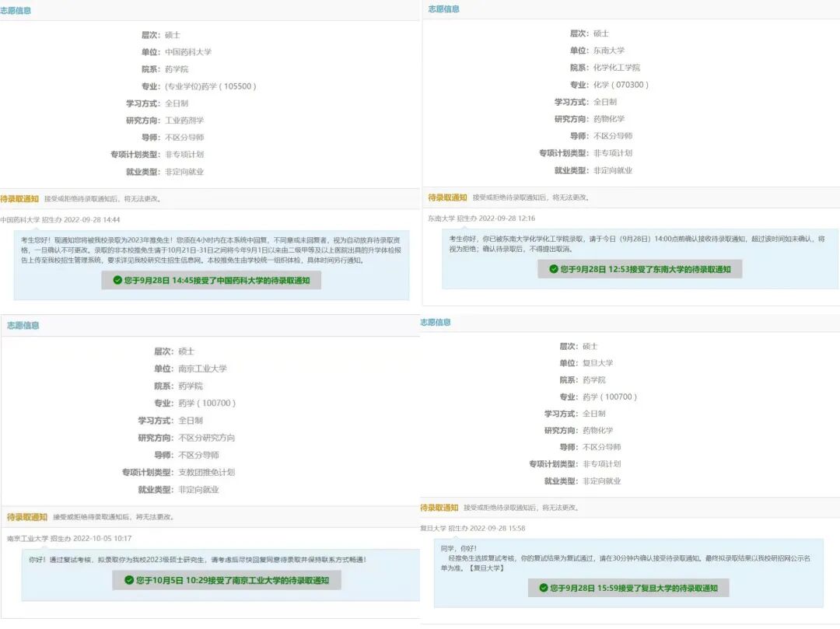The height and width of the screenshot is (629, 840).
Task: Click the 复旦大学 notification message beginning 同学，你好
Action: tap(625, 557)
